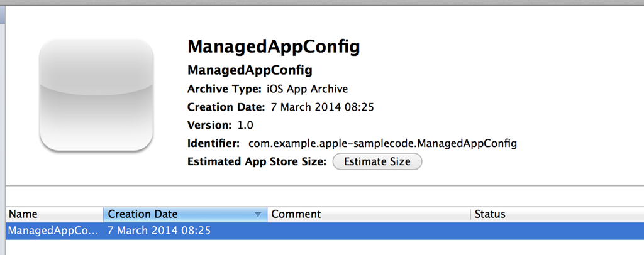Viewport: 644px width, 255px height.
Task: Click the smaller ManagedAppConfig subtitle text
Action: pos(250,70)
